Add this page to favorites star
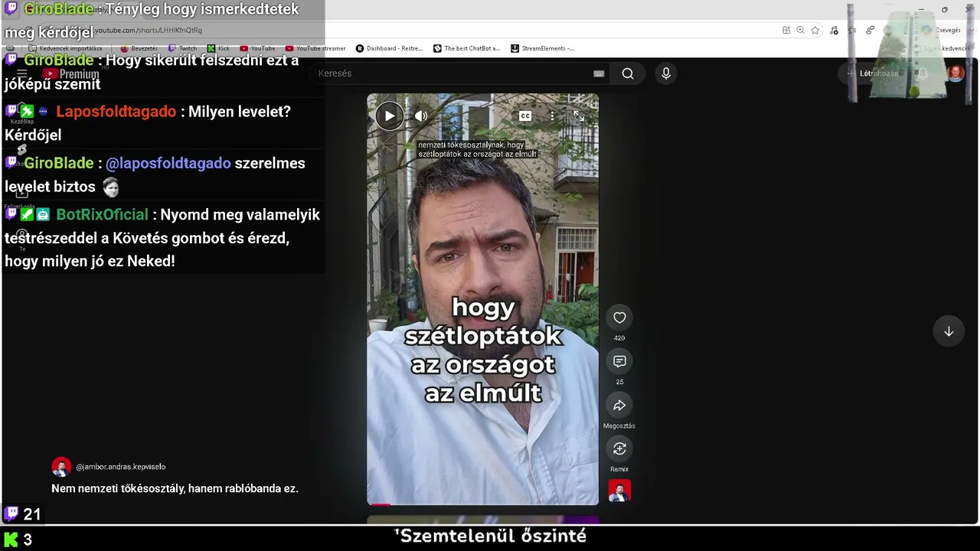 coord(815,30)
